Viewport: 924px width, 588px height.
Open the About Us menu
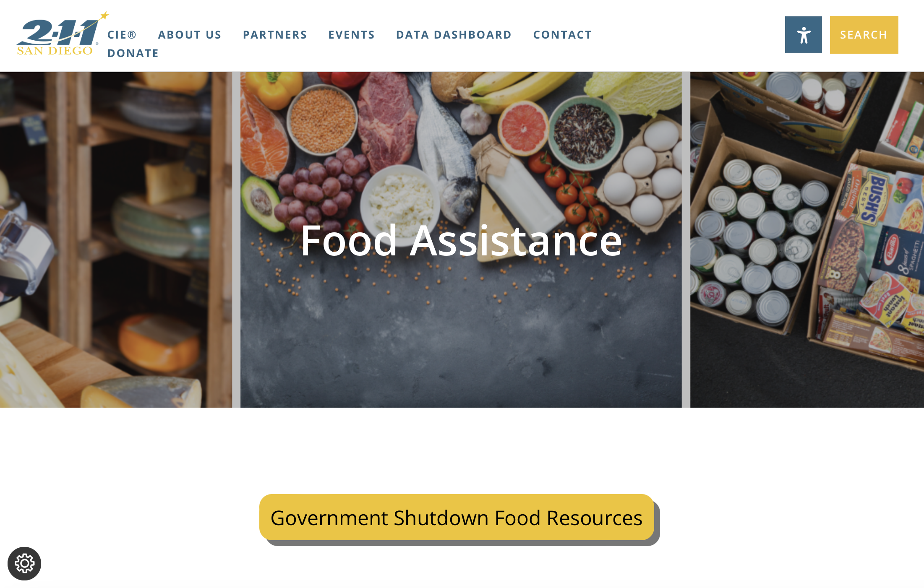pos(190,35)
